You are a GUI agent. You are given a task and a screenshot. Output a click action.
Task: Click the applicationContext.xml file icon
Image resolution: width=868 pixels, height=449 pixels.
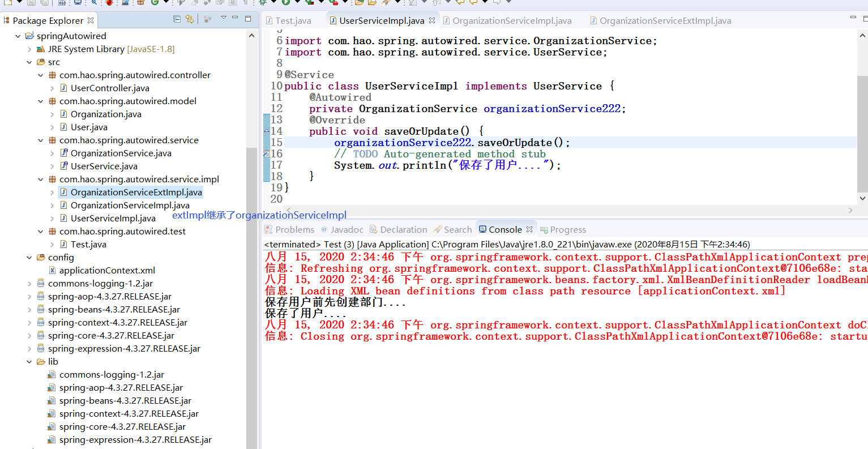52,271
